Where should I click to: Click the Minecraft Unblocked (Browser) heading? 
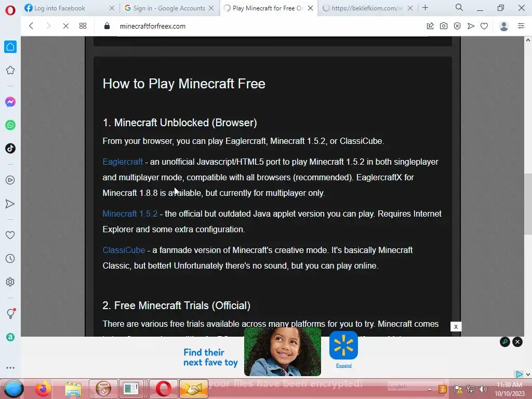coord(180,123)
